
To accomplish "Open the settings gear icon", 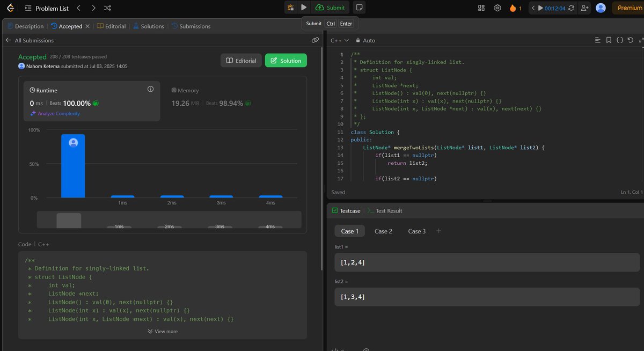I will [497, 8].
